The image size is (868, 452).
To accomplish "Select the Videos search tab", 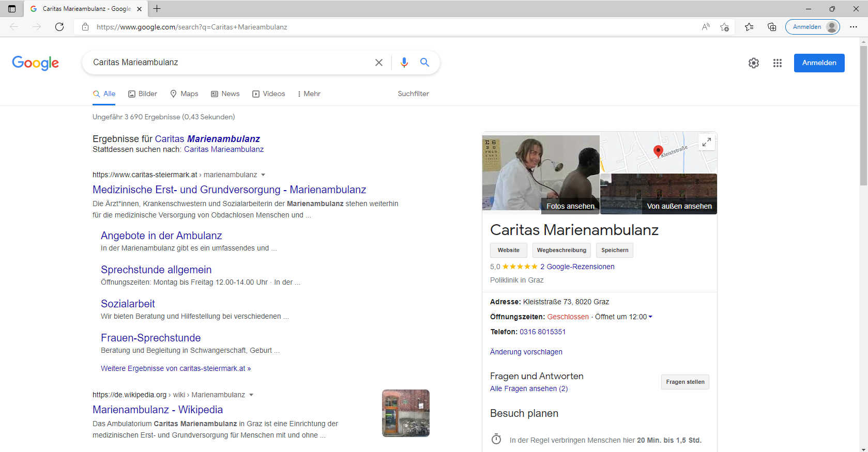I will point(269,93).
